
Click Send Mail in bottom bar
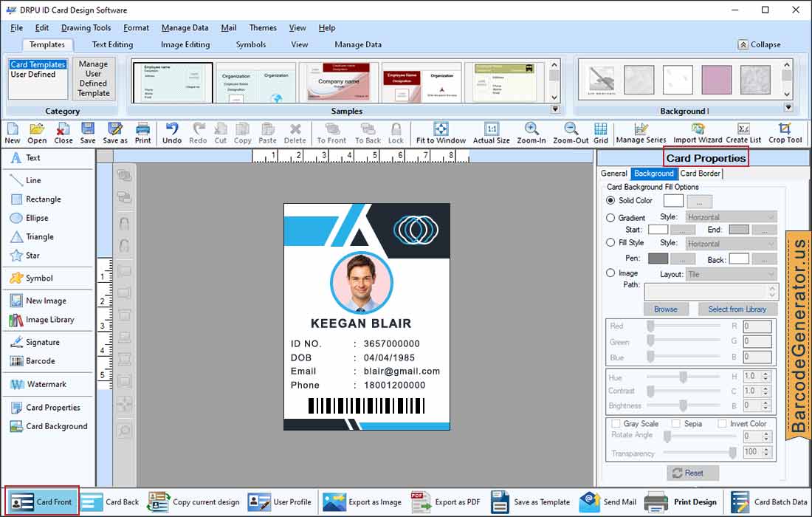[608, 502]
